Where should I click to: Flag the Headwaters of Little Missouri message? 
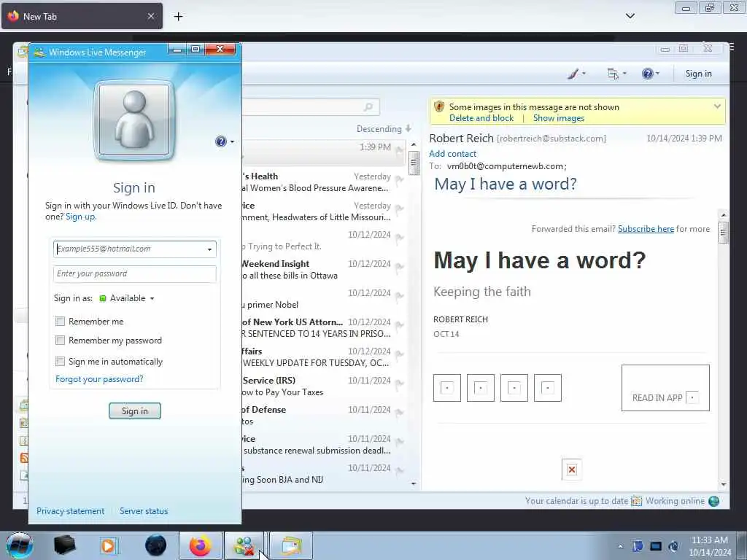point(399,209)
